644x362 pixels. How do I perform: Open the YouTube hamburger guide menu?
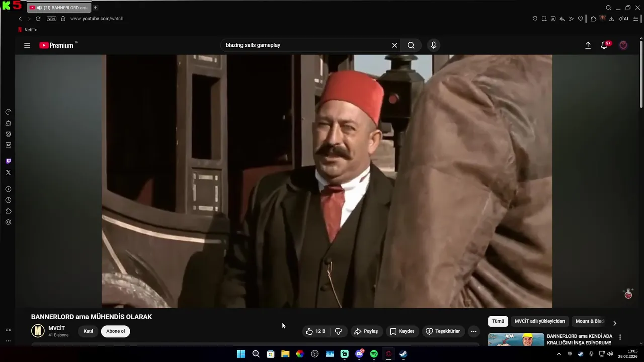27,45
